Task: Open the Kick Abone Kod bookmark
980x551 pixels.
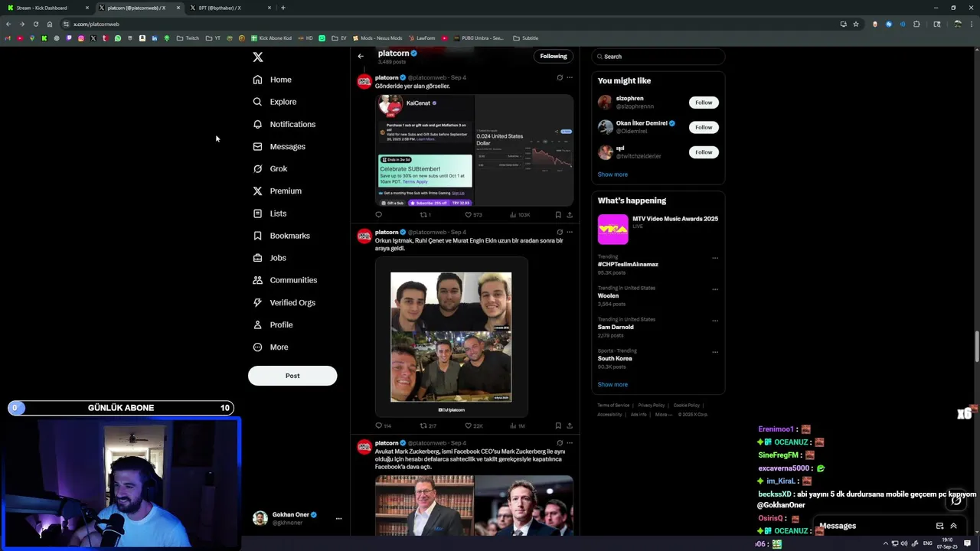Action: click(x=271, y=38)
